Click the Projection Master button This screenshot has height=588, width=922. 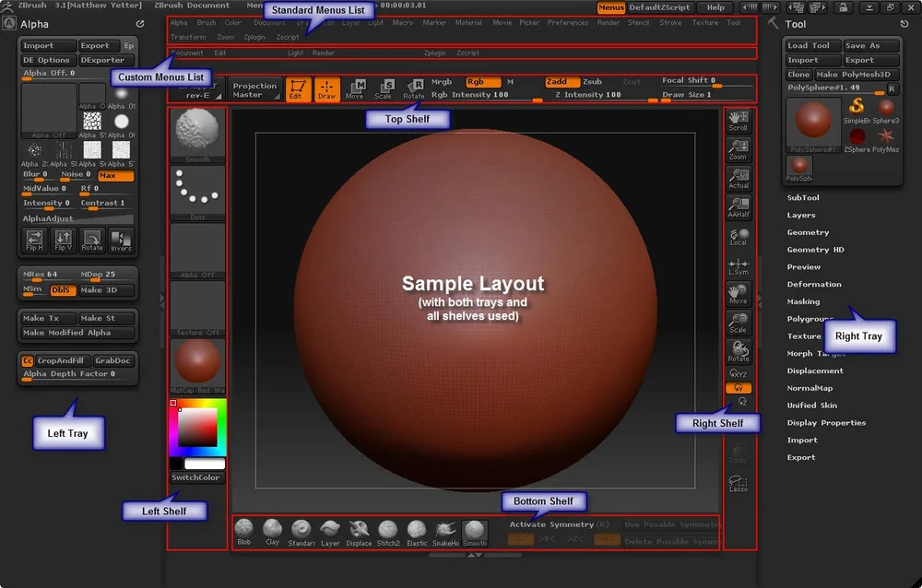pos(254,89)
